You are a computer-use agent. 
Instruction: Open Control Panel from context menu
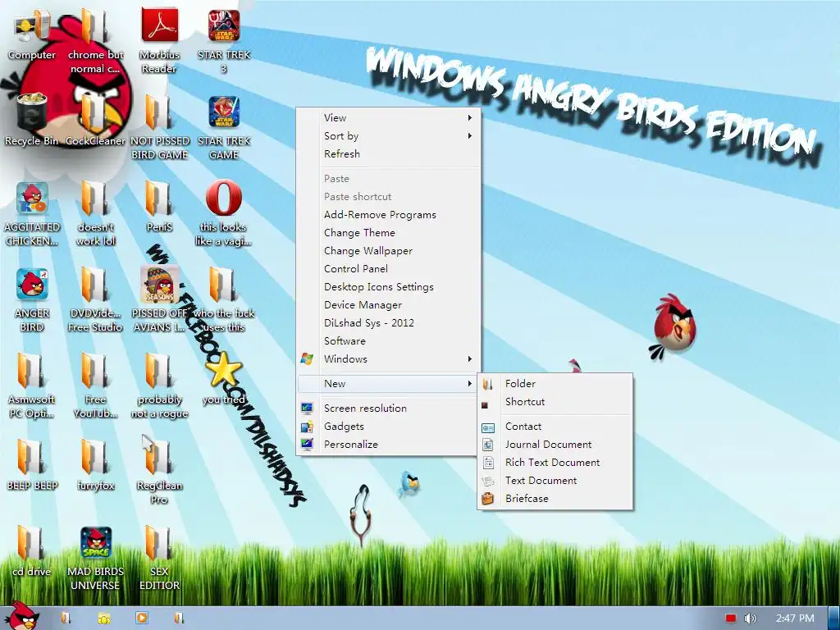pos(388,269)
